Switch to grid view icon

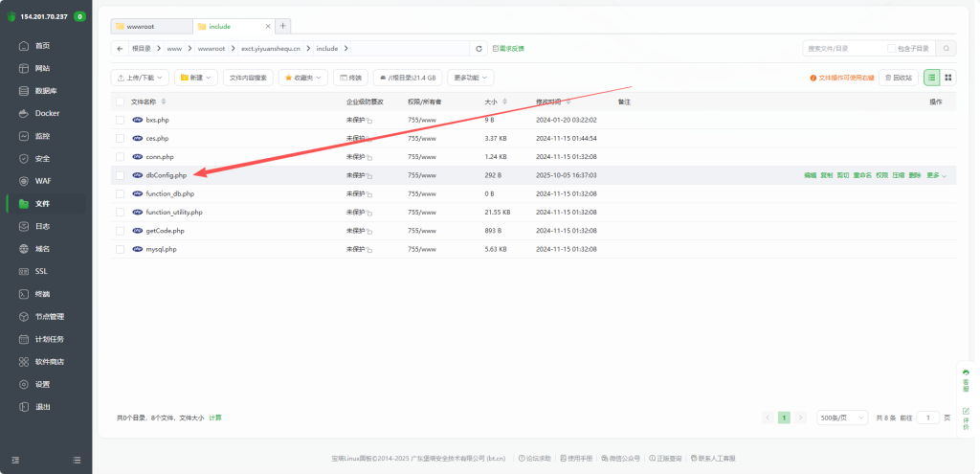(947, 78)
